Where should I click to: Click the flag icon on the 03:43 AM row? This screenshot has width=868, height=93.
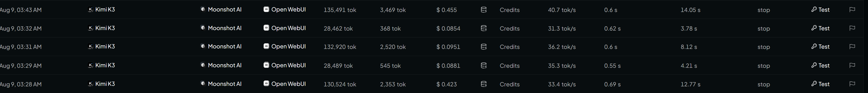click(852, 10)
